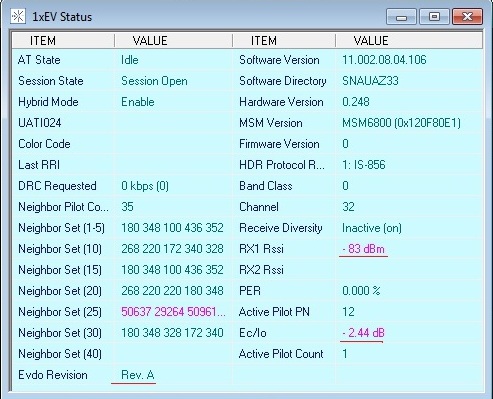The image size is (493, 399).
Task: Select the Hardware Version label
Action: pos(281,102)
